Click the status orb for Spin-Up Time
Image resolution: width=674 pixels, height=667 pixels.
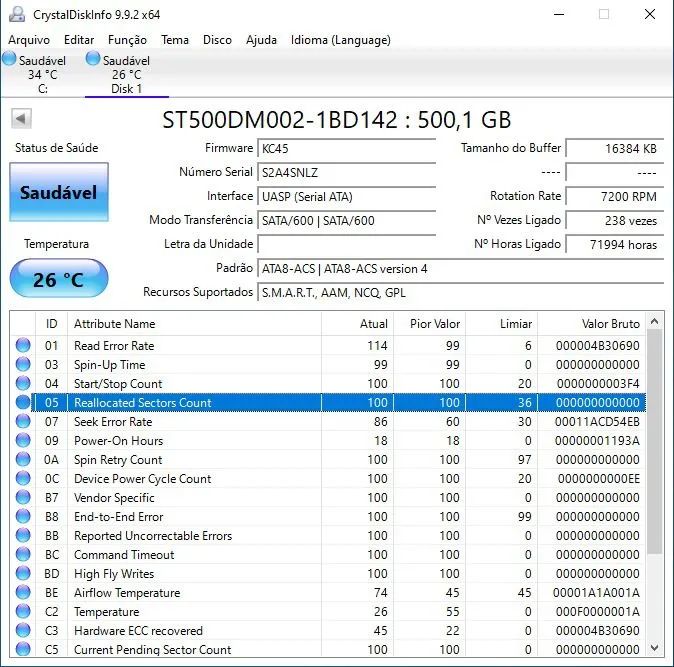pyautogui.click(x=23, y=364)
